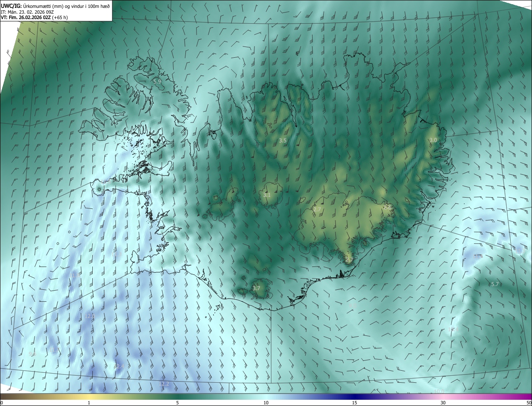Click the 9.6 value label in the lower left
The height and width of the screenshot is (406, 532).
click(32, 354)
